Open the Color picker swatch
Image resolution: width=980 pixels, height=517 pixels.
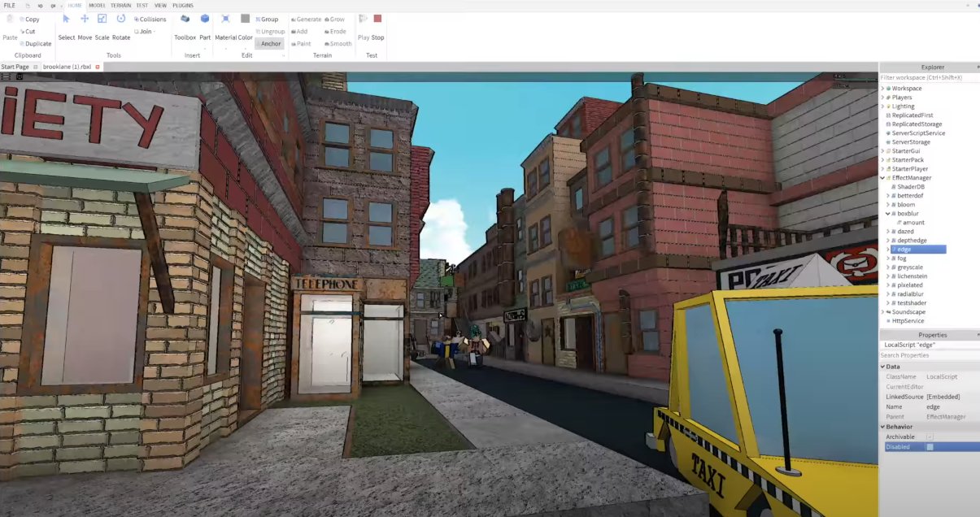click(x=245, y=19)
